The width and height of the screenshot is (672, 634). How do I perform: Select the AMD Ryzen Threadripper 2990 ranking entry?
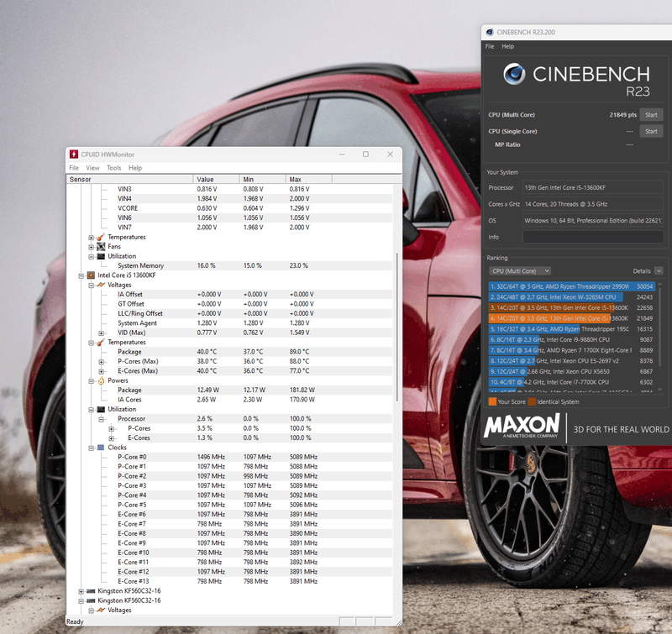click(x=572, y=286)
